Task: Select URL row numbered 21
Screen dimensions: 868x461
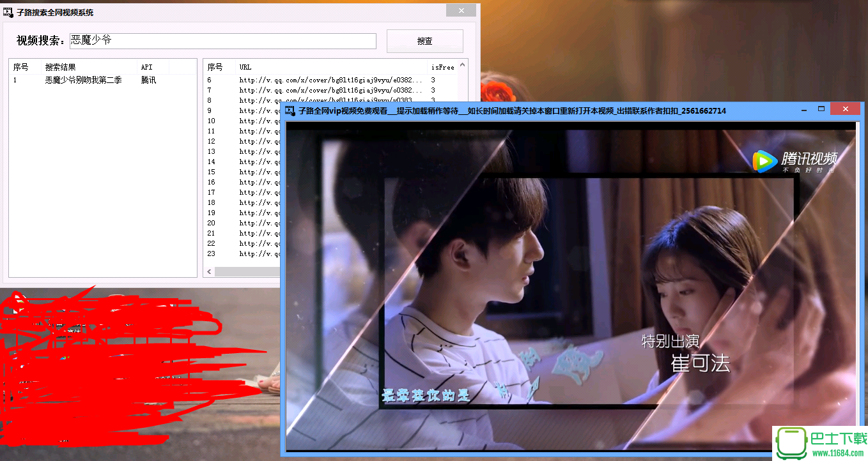Action: pos(242,233)
